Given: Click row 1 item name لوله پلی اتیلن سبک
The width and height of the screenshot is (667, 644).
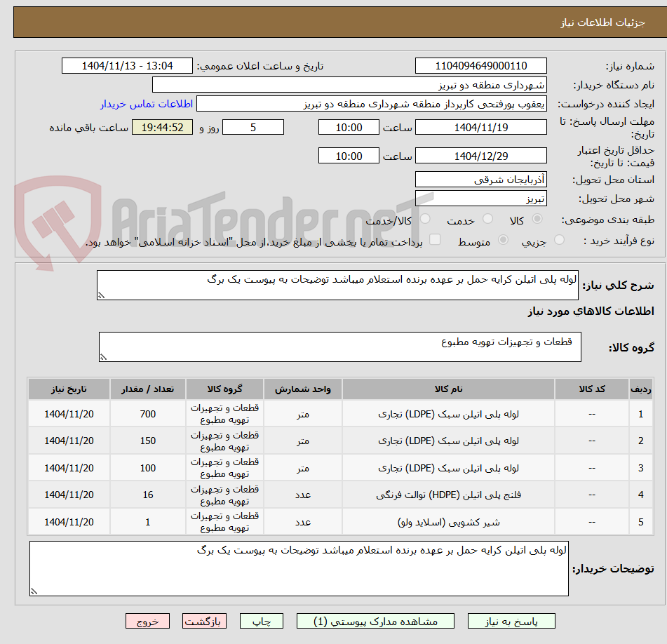Looking at the screenshot, I should pos(448,414).
